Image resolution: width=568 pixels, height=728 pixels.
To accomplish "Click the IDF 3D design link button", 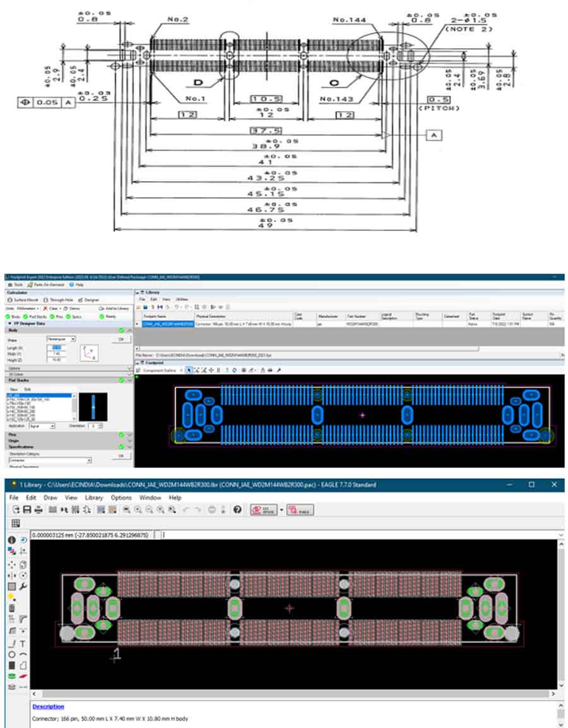I will (x=263, y=510).
